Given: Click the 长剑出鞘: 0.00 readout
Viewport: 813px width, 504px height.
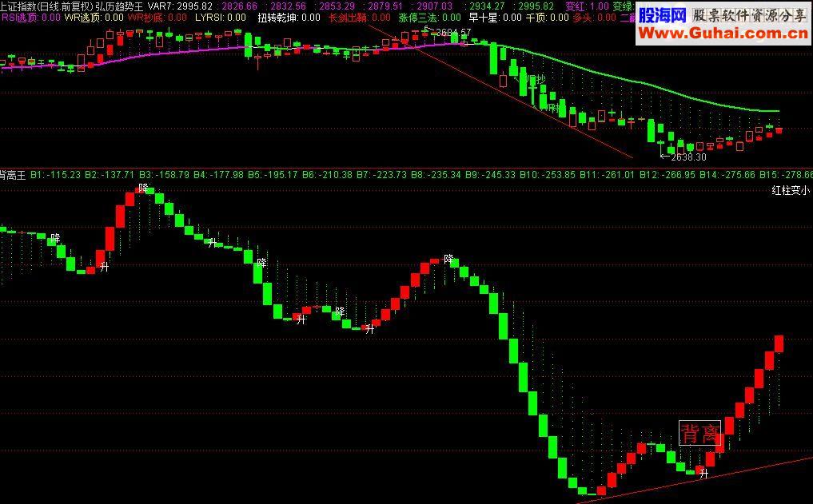Looking at the screenshot, I should coord(359,17).
